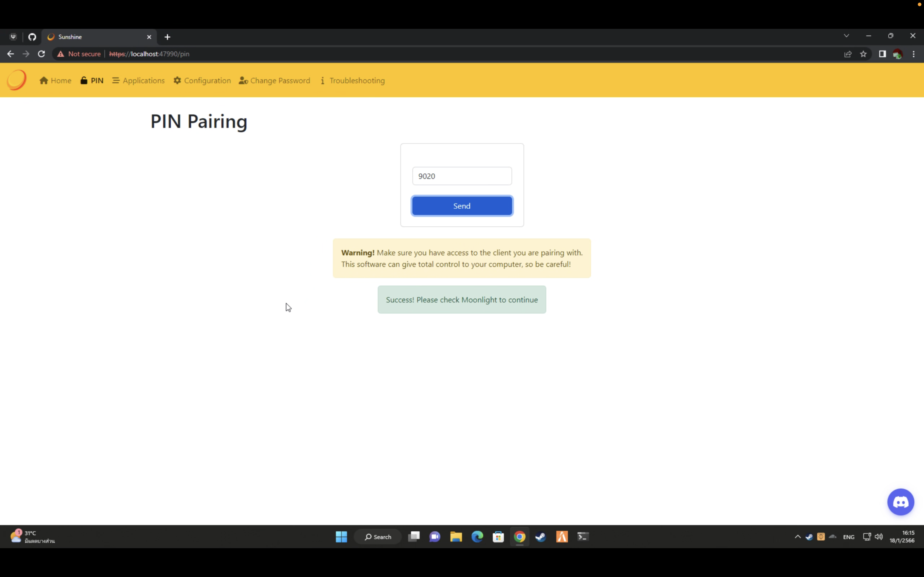Show hidden system tray icons
The width and height of the screenshot is (924, 577).
(x=797, y=537)
